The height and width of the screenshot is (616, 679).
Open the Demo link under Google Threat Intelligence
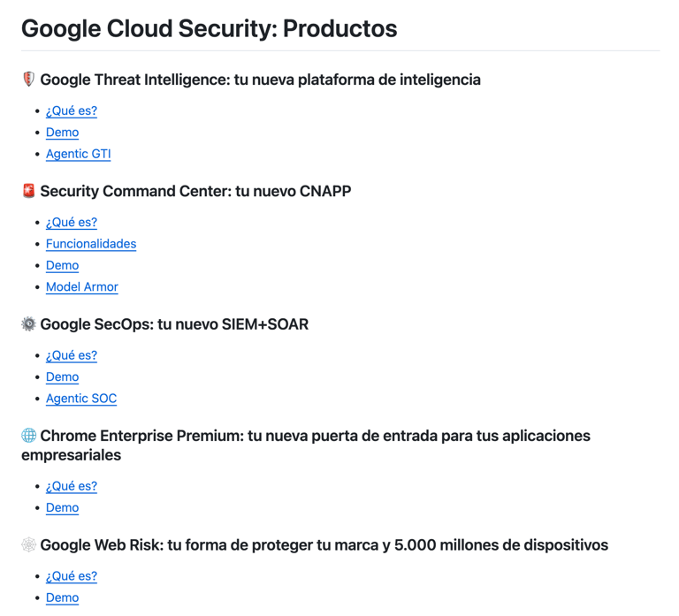(x=62, y=132)
